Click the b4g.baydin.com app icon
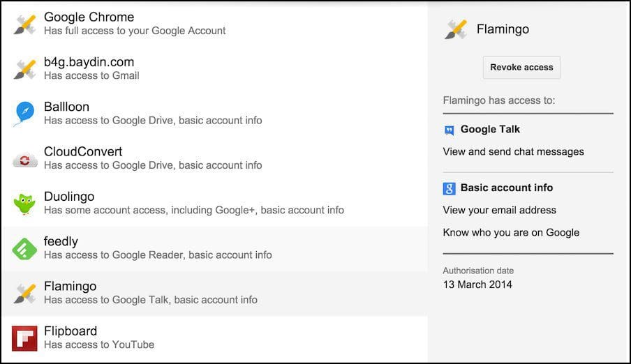 pyautogui.click(x=25, y=69)
